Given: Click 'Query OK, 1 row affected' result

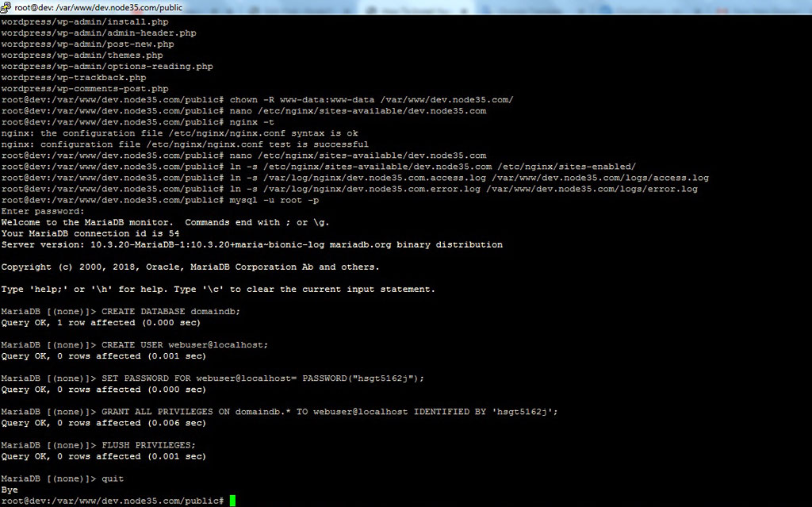Looking at the screenshot, I should point(101,323).
